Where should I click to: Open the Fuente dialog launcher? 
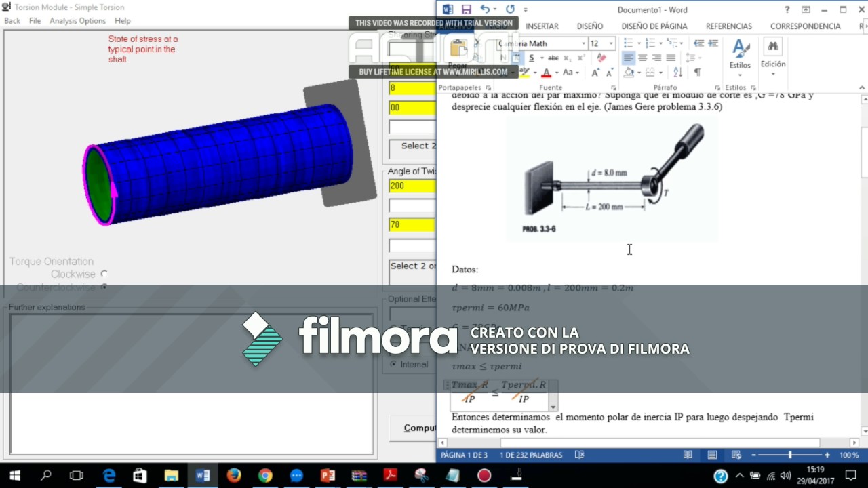tap(614, 88)
